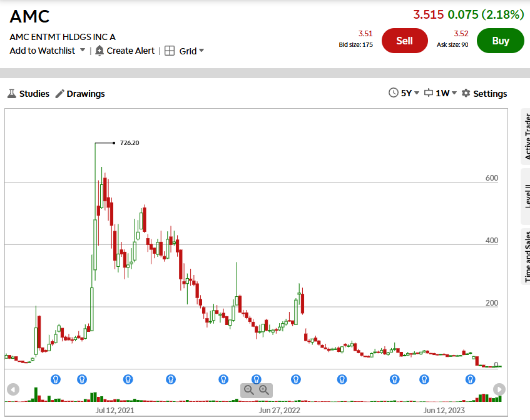Open the 1W interval dropdown

(x=446, y=93)
